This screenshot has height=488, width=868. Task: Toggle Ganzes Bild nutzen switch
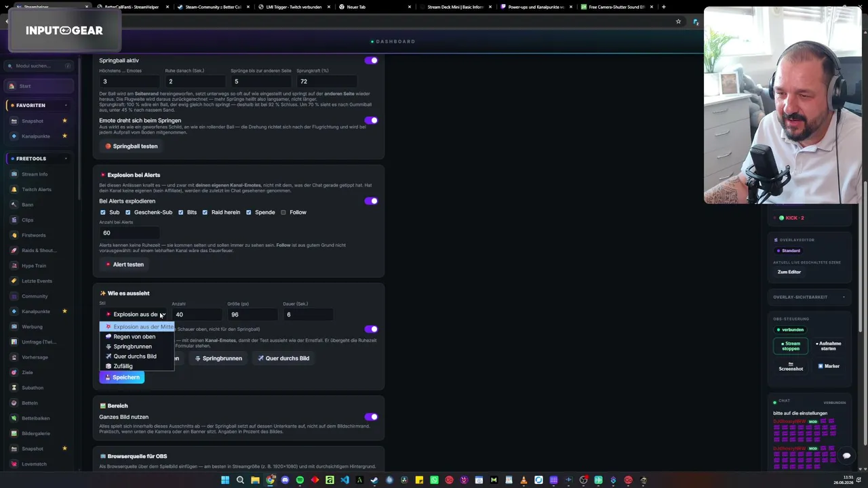point(371,417)
